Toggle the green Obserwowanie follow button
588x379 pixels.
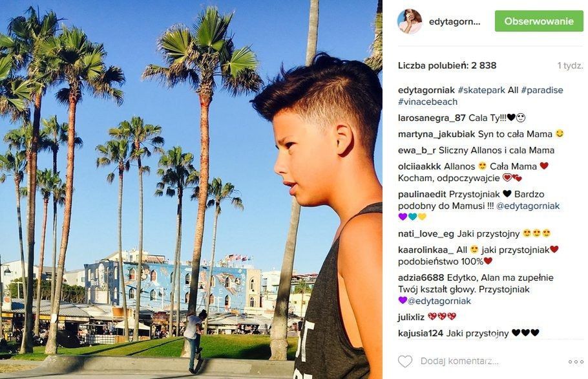click(539, 21)
